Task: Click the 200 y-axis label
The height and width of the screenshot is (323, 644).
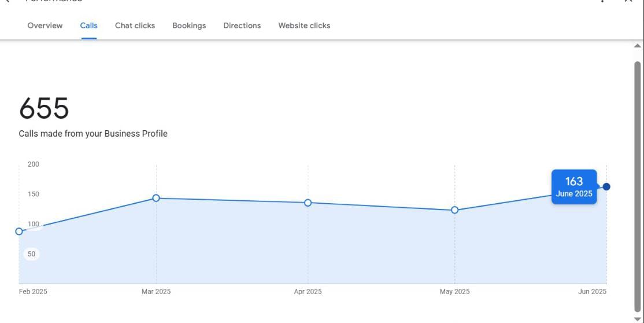Action: tap(34, 164)
